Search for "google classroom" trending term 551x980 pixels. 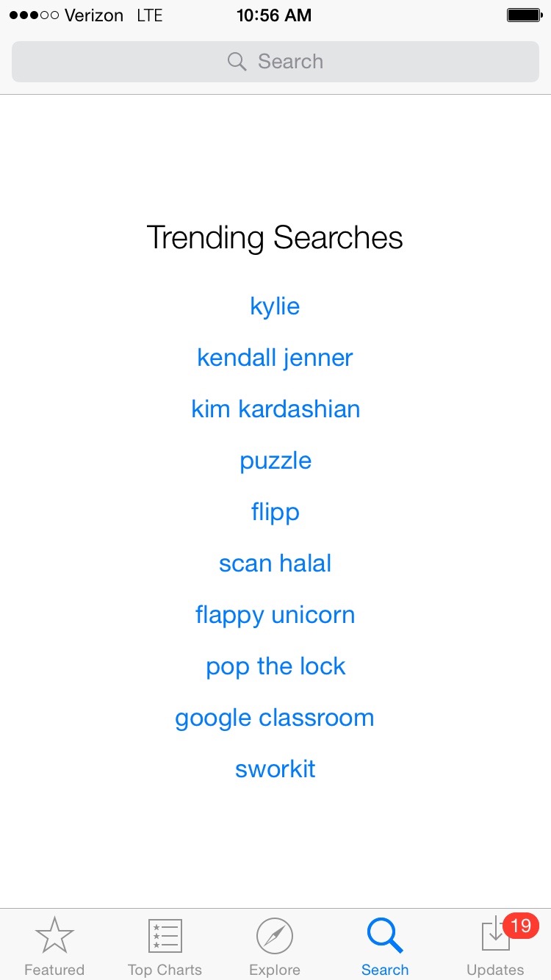click(x=275, y=718)
